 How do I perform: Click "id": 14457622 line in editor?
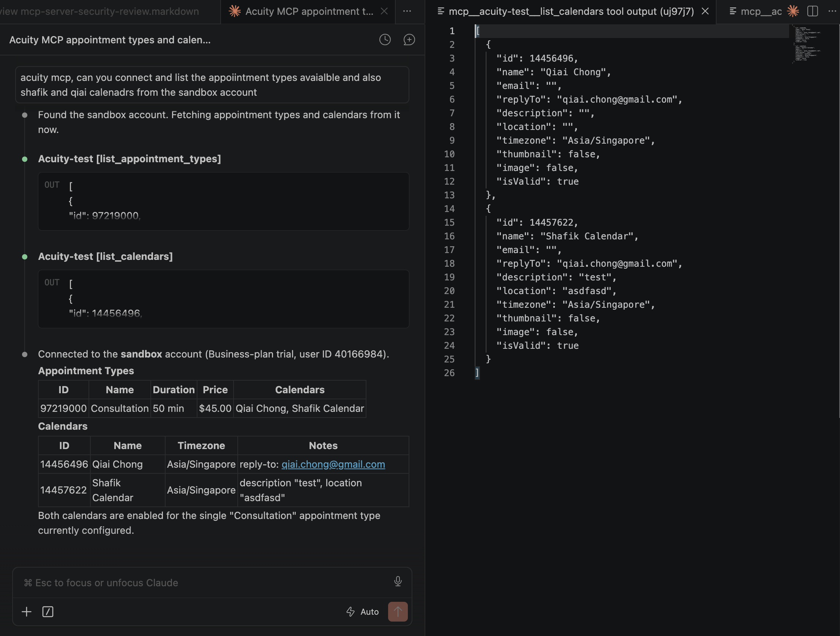[537, 223]
